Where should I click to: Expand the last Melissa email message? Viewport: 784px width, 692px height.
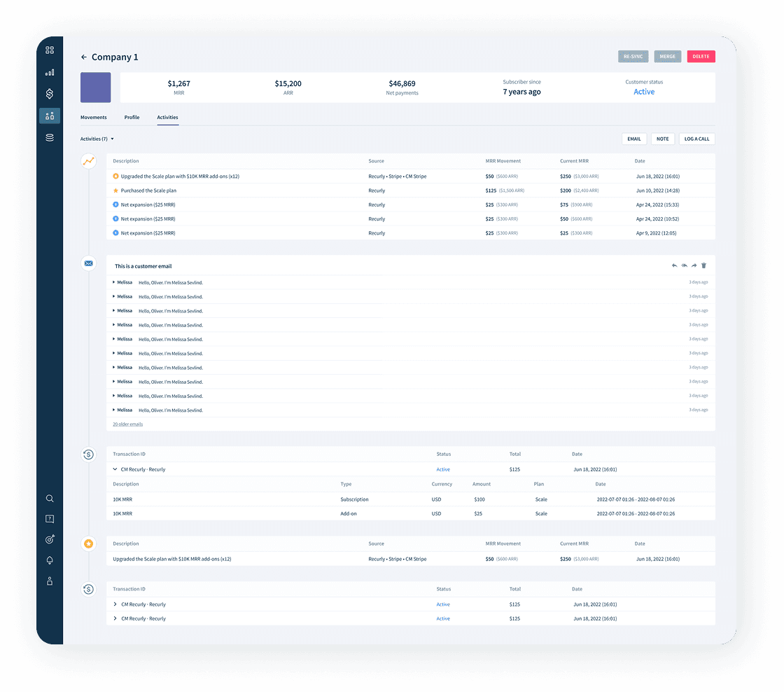114,410
